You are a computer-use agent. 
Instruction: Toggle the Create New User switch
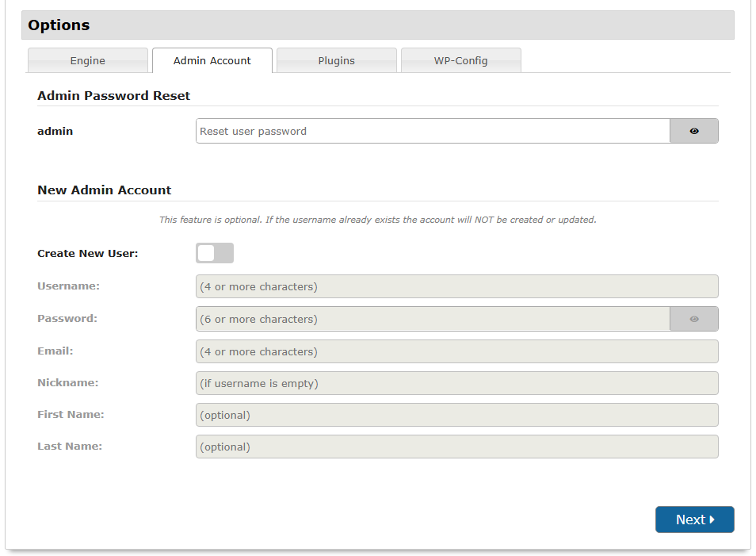(215, 253)
